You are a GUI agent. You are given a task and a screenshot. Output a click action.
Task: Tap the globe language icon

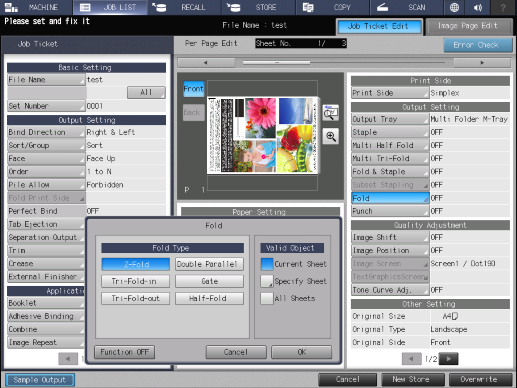[454, 7]
